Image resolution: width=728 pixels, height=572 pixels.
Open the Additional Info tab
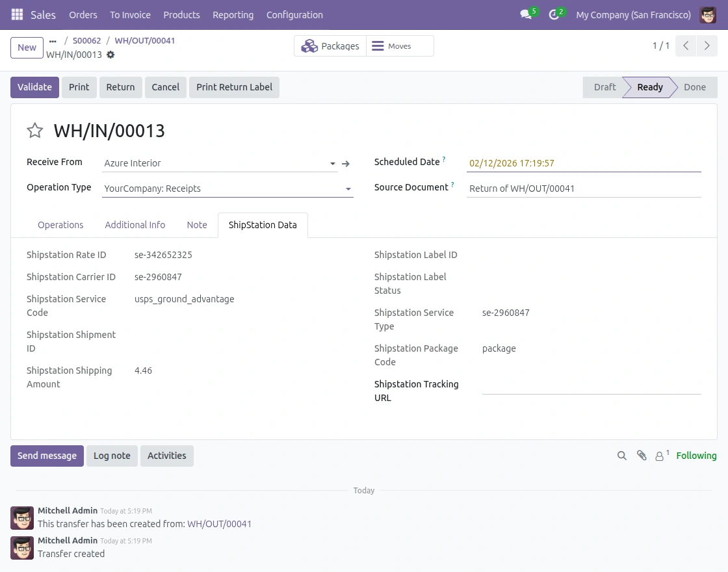[x=135, y=225]
